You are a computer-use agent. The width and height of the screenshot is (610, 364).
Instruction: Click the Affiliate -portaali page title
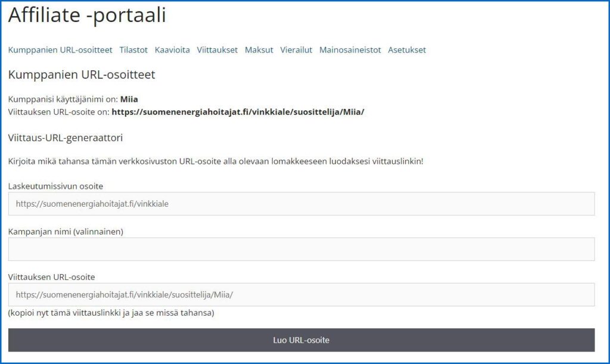click(x=87, y=16)
